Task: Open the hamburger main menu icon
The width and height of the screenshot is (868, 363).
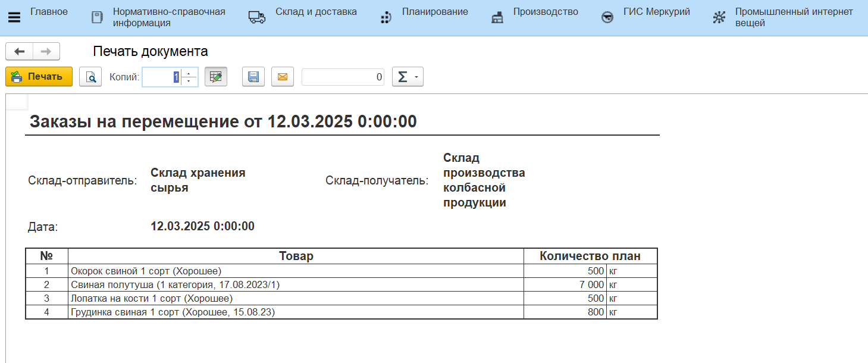Action: (x=14, y=17)
